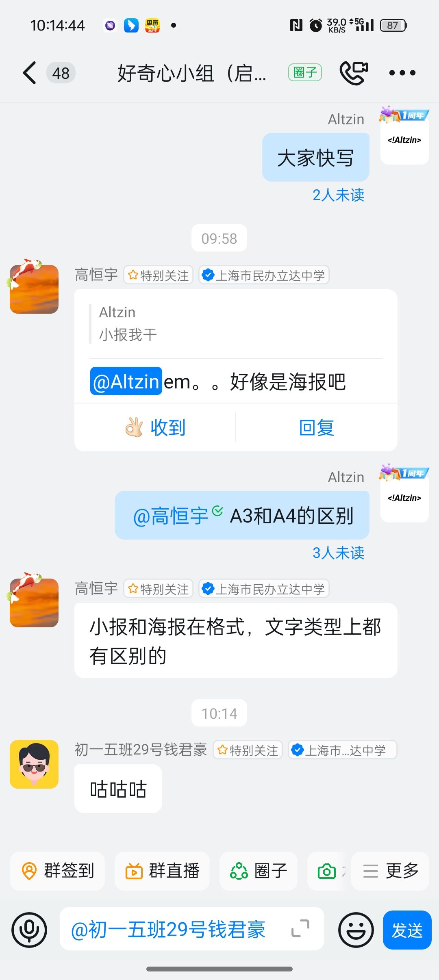The image size is (439, 980).
Task: Tap the 收到 acknowledge button
Action: 155,427
